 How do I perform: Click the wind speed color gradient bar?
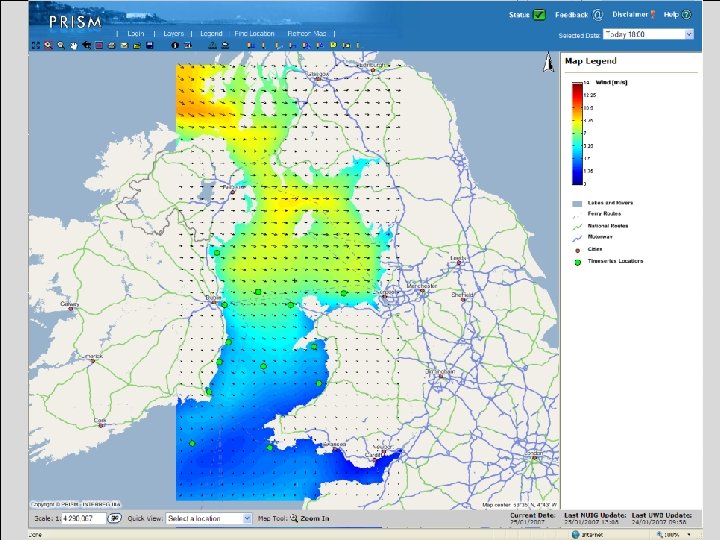(x=577, y=134)
